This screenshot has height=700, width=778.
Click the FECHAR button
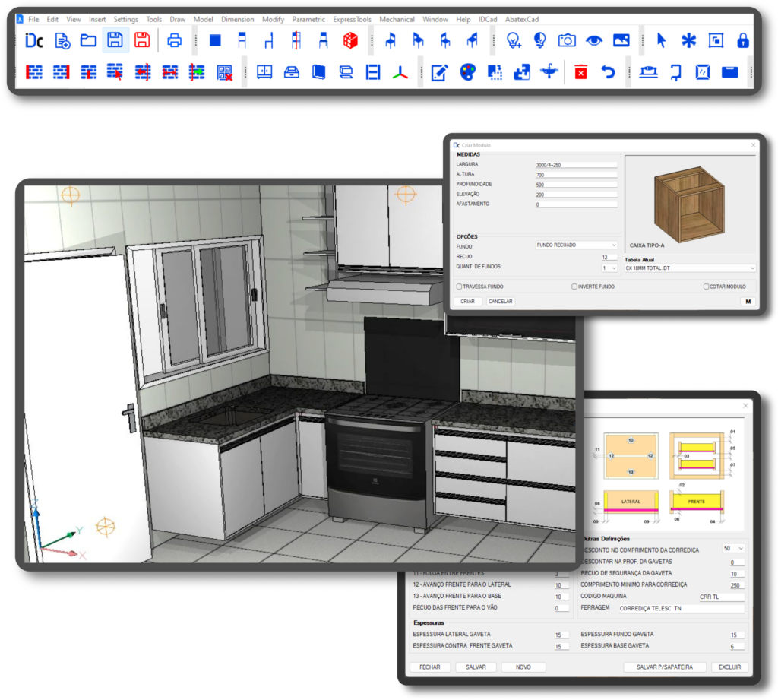point(430,667)
